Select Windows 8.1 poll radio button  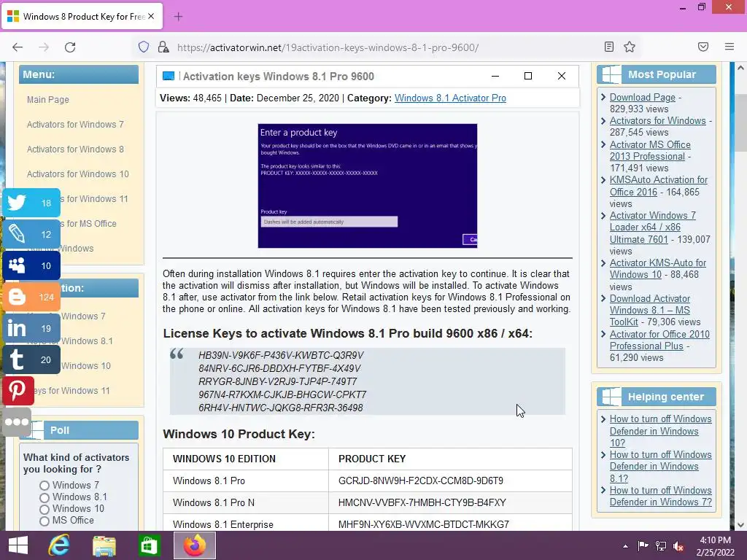(44, 497)
